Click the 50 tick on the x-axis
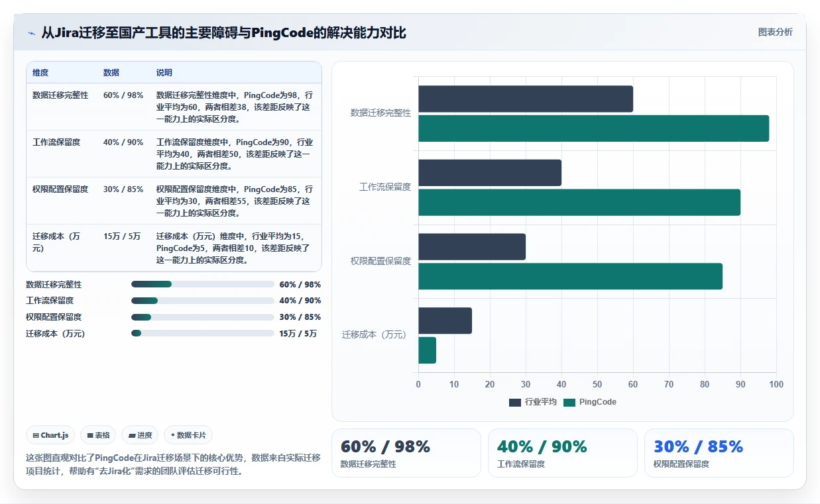This screenshot has width=820, height=504. coord(597,385)
